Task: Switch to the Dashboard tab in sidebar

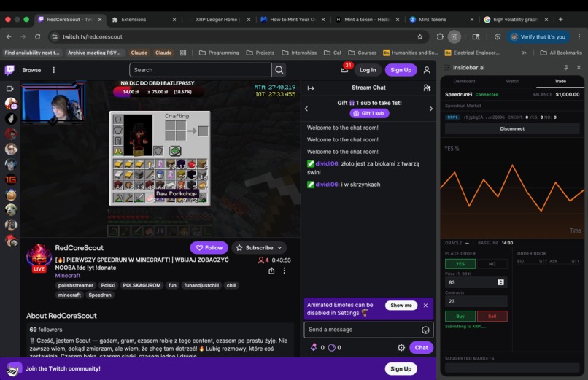Action: pos(464,81)
